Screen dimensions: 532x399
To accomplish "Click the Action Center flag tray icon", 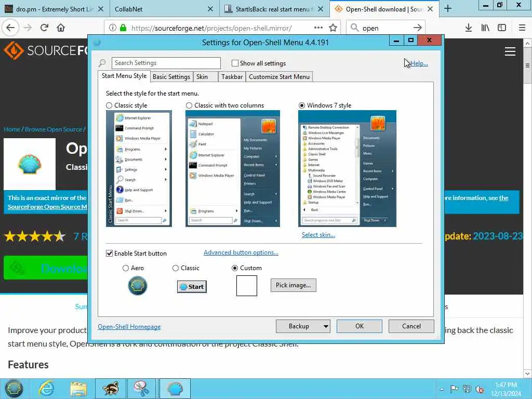I will (454, 389).
